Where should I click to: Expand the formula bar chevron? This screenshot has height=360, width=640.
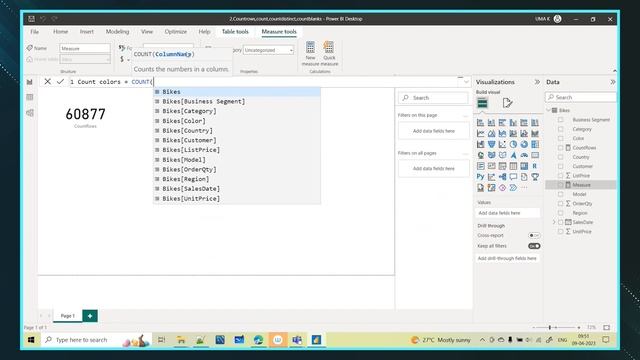coord(466,82)
